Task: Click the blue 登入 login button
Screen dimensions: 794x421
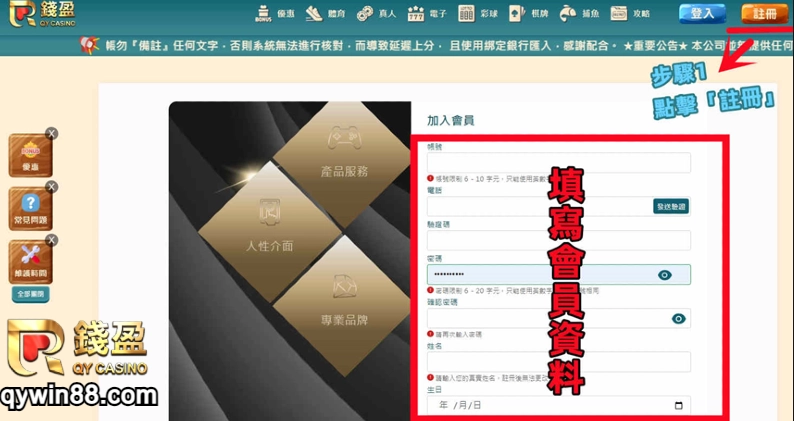Action: (702, 13)
